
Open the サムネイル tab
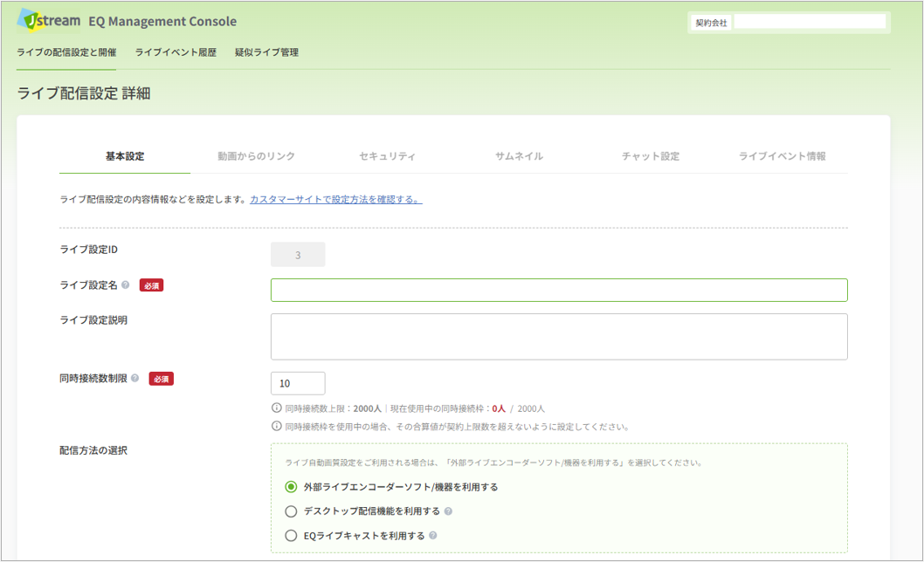click(519, 156)
